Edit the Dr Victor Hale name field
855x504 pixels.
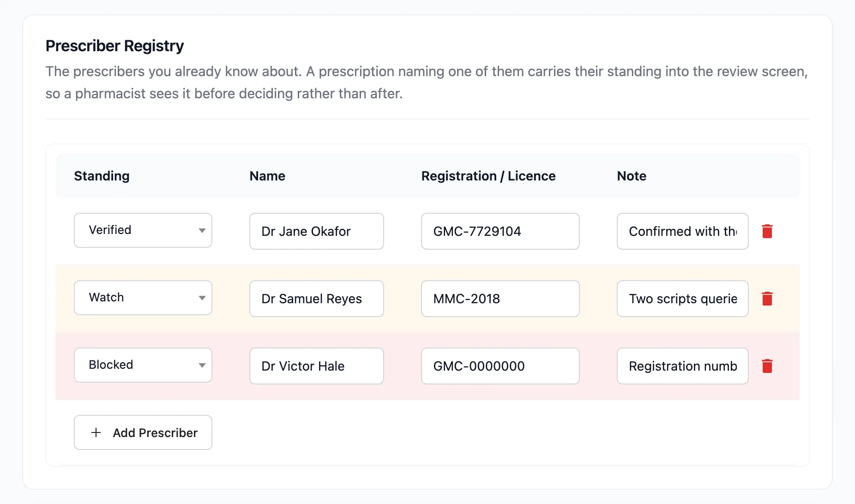317,366
